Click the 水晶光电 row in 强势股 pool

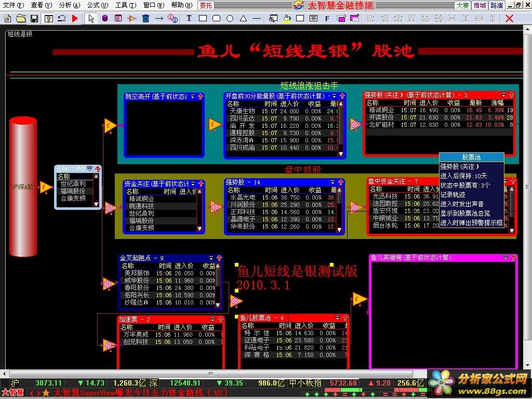pos(281,197)
